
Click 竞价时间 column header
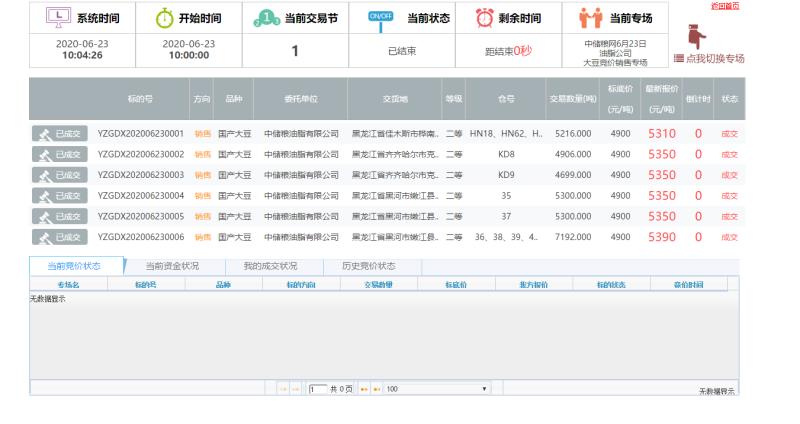click(x=689, y=285)
